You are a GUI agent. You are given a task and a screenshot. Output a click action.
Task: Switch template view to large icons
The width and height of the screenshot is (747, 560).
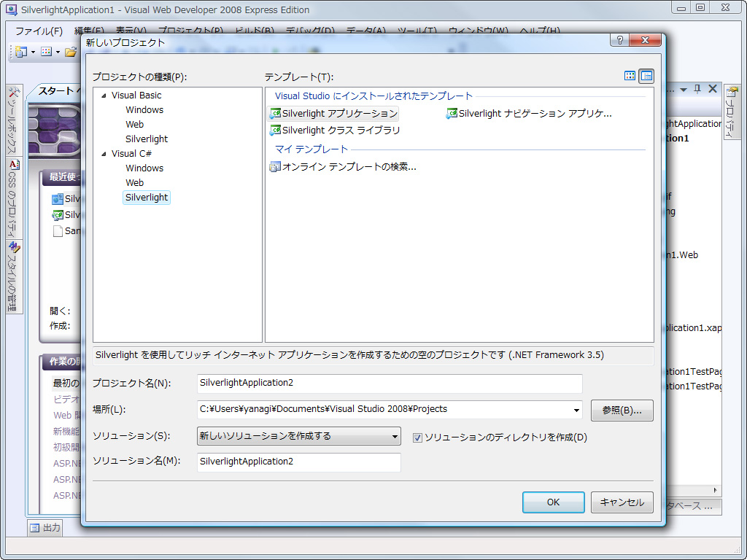[630, 76]
